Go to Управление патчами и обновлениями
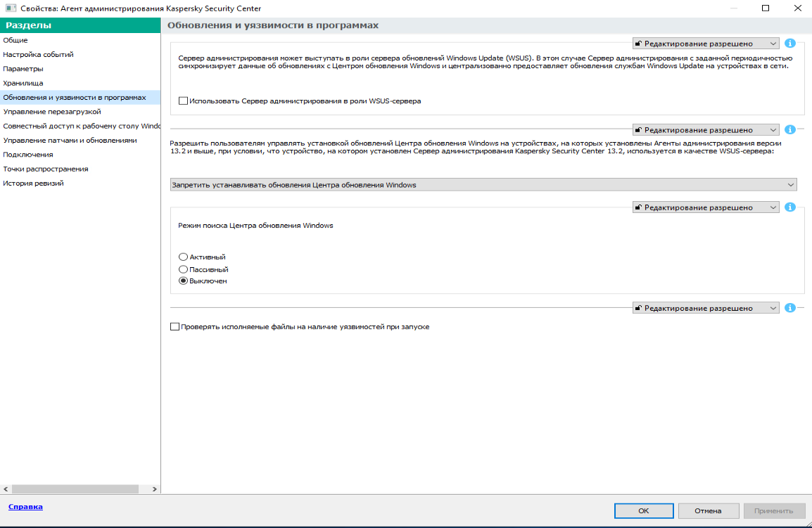This screenshot has height=528, width=812. 80,141
